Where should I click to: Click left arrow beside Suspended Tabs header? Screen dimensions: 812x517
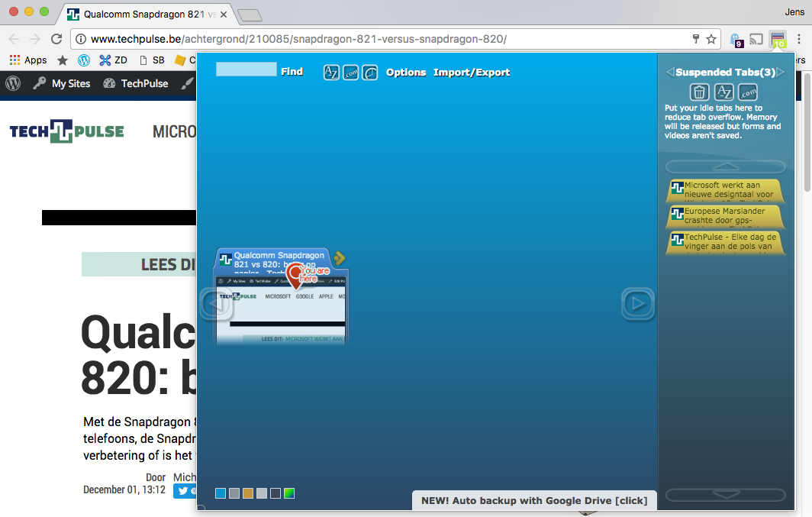670,72
